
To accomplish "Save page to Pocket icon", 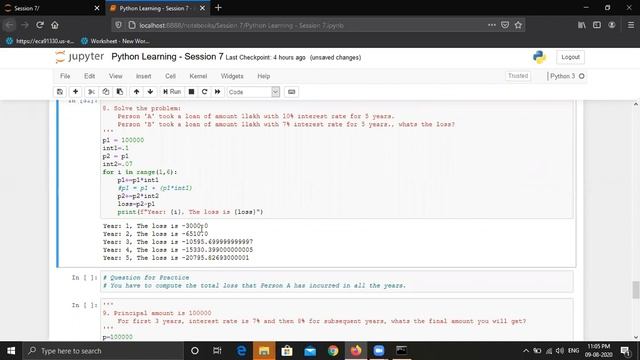I will click(505, 25).
